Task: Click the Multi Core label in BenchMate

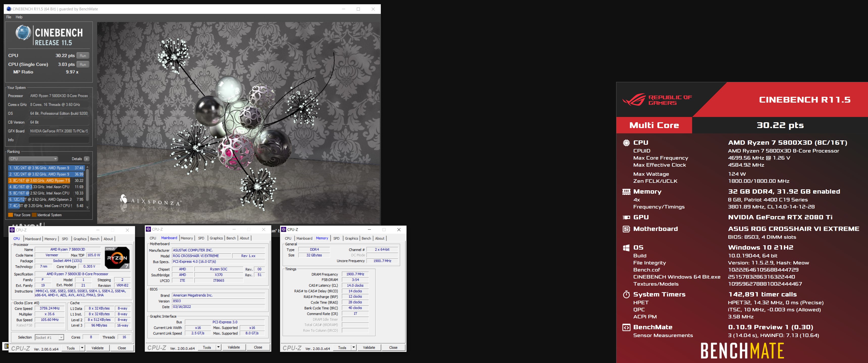Action: point(654,125)
